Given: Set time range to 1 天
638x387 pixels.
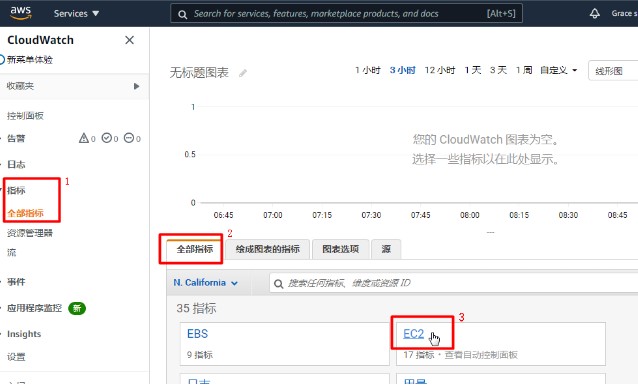Looking at the screenshot, I should (x=473, y=70).
